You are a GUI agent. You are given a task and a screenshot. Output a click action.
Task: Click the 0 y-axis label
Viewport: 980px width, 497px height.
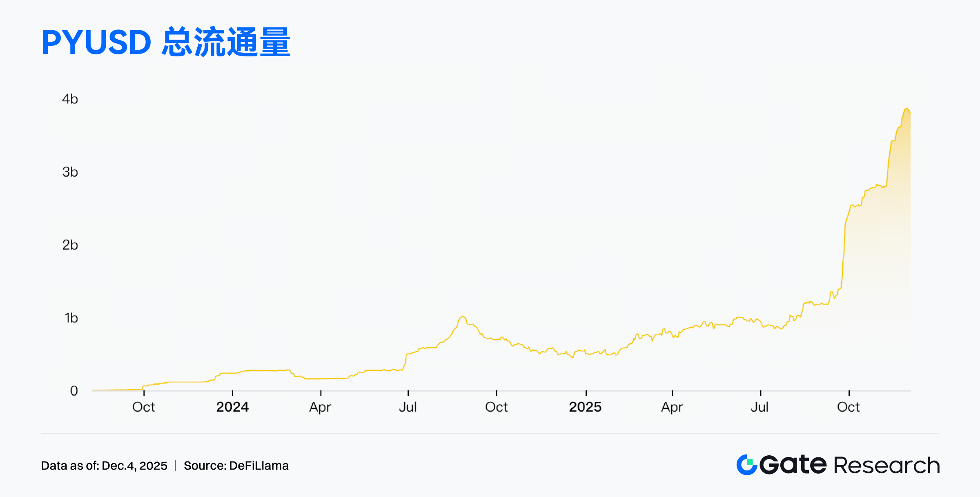click(x=74, y=391)
